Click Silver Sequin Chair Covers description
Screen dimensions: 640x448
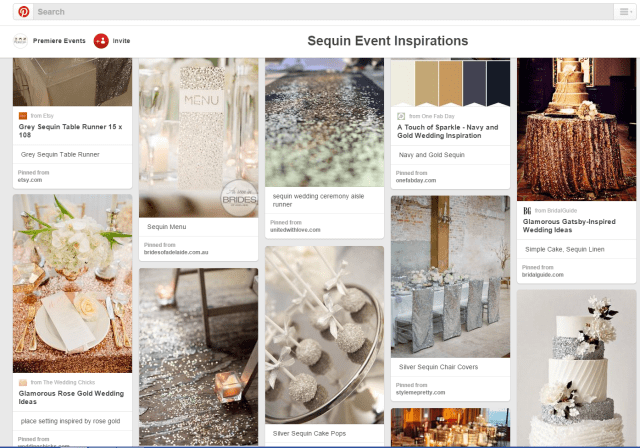tap(438, 367)
